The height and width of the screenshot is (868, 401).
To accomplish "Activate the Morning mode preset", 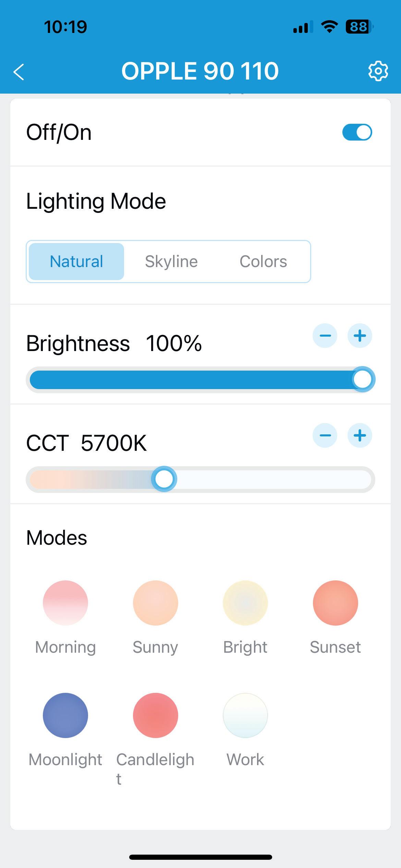I will [65, 603].
